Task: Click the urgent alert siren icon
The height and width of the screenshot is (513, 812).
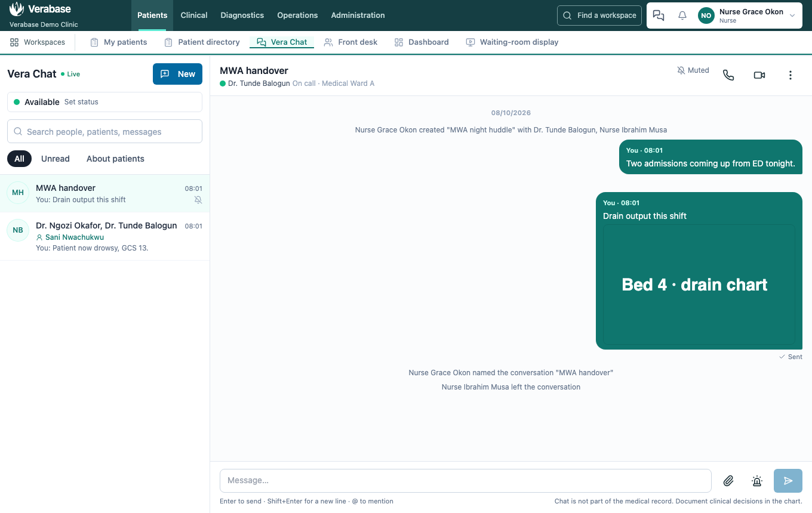Action: click(757, 481)
